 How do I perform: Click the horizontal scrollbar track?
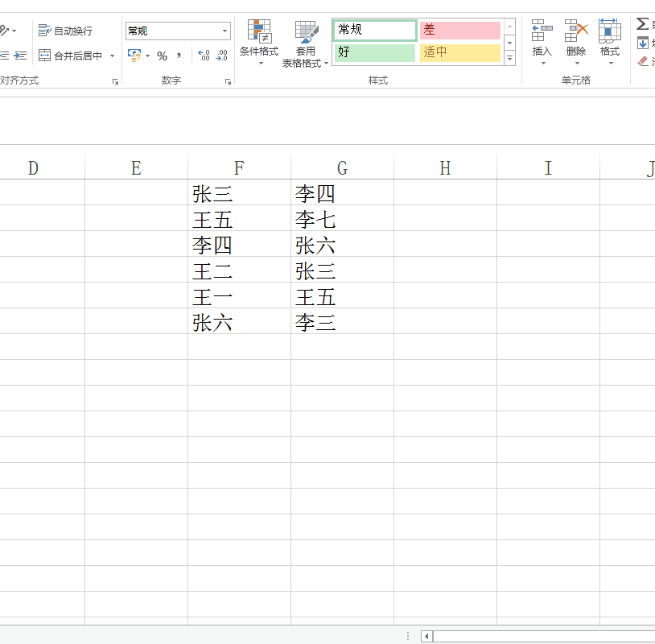[x=544, y=637]
